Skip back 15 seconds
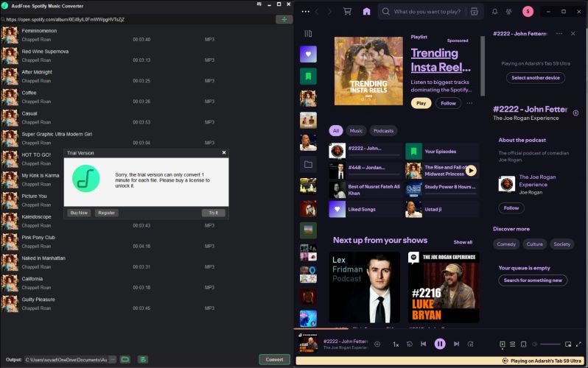The image size is (588, 368). [410, 344]
